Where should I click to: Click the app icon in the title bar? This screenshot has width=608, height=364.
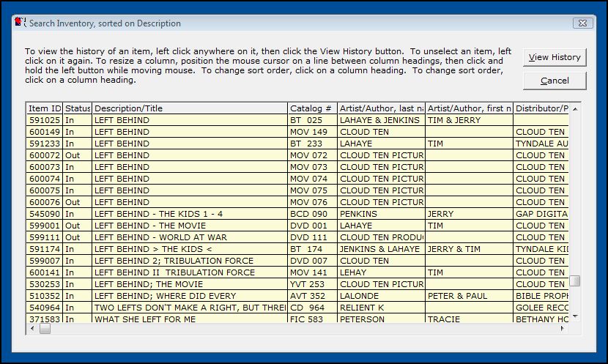[x=19, y=23]
